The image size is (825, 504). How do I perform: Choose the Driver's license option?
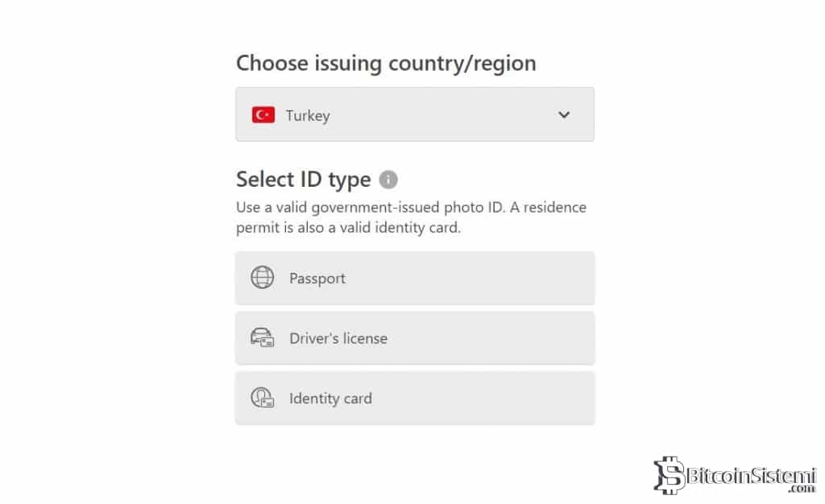pos(414,339)
